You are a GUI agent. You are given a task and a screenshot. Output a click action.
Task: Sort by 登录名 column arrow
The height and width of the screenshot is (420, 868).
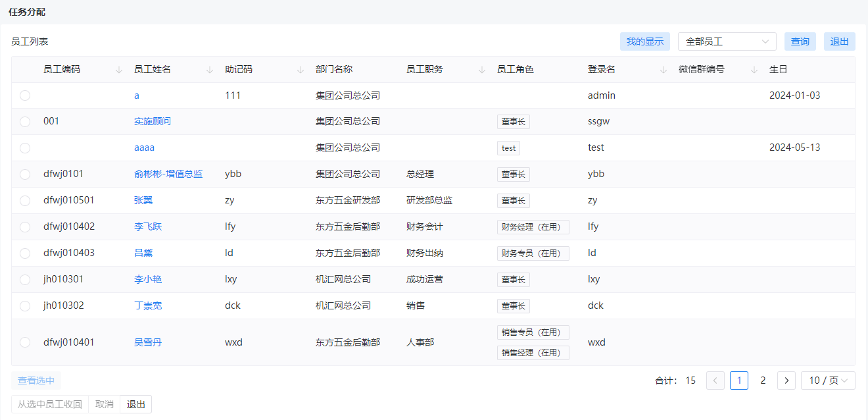[663, 70]
